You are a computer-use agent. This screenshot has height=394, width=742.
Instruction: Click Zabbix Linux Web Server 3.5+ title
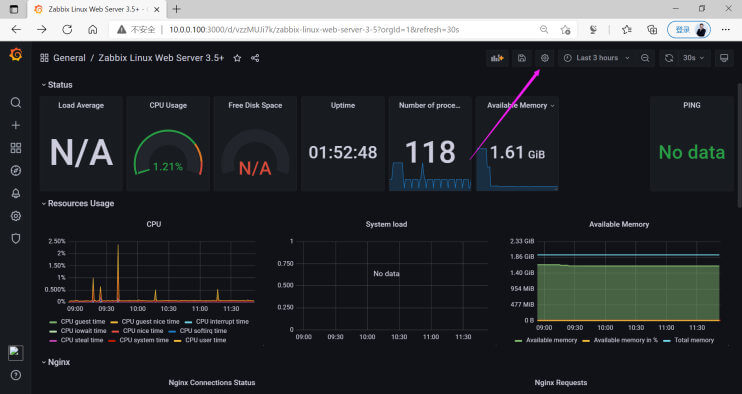coord(161,58)
